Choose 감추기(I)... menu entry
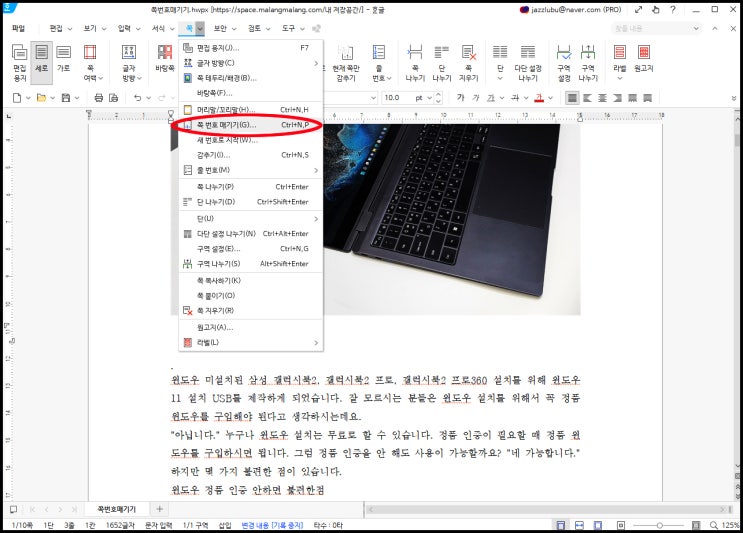743x533 pixels. click(251, 155)
